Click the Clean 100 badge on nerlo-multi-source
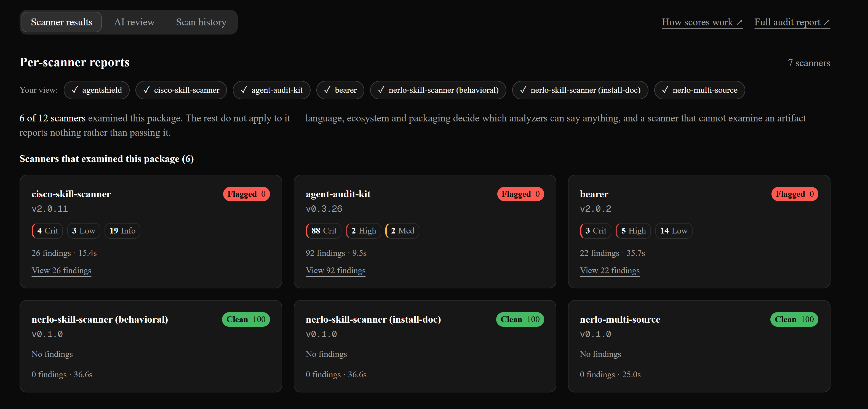868x409 pixels. coord(794,319)
